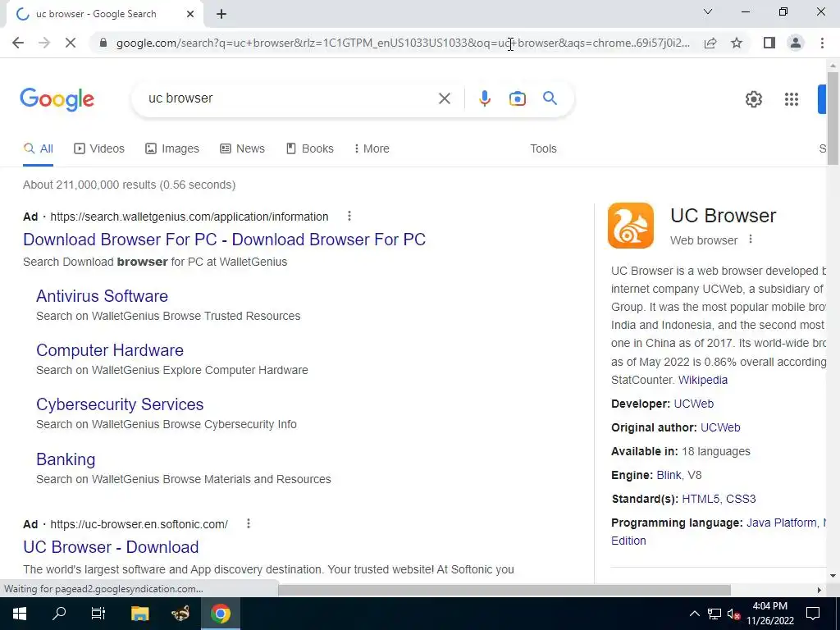Click the Chrome address bar URL
Screen dimensions: 840x630
point(403,43)
